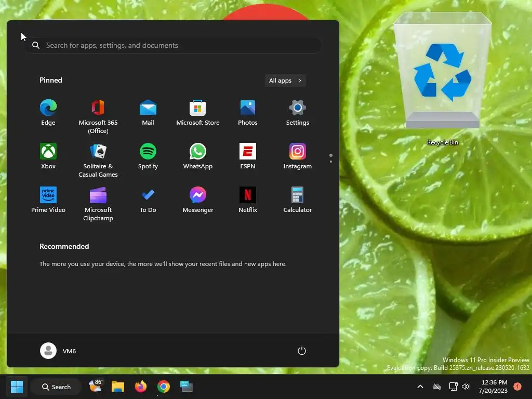Launch Netflix from pinned apps
The width and height of the screenshot is (532, 399).
point(248,200)
